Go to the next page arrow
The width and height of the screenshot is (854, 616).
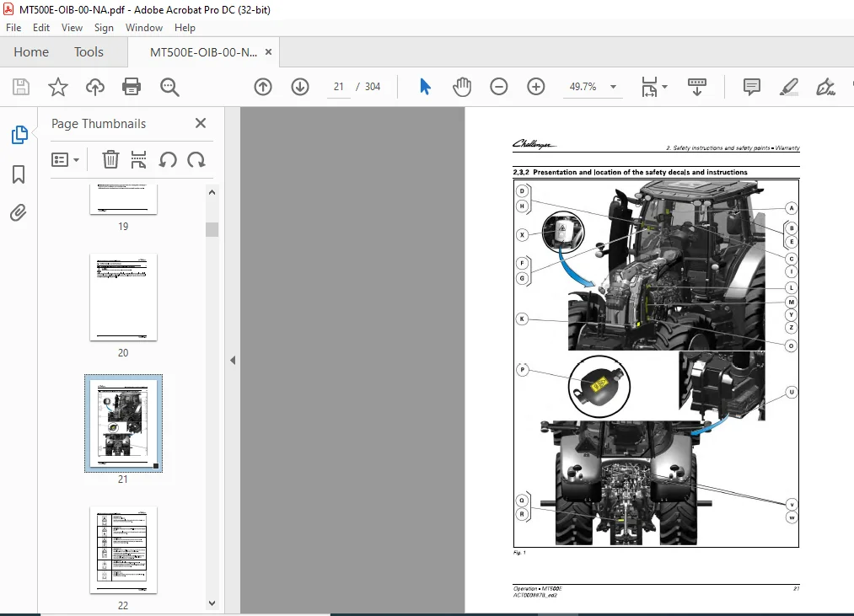(x=300, y=87)
